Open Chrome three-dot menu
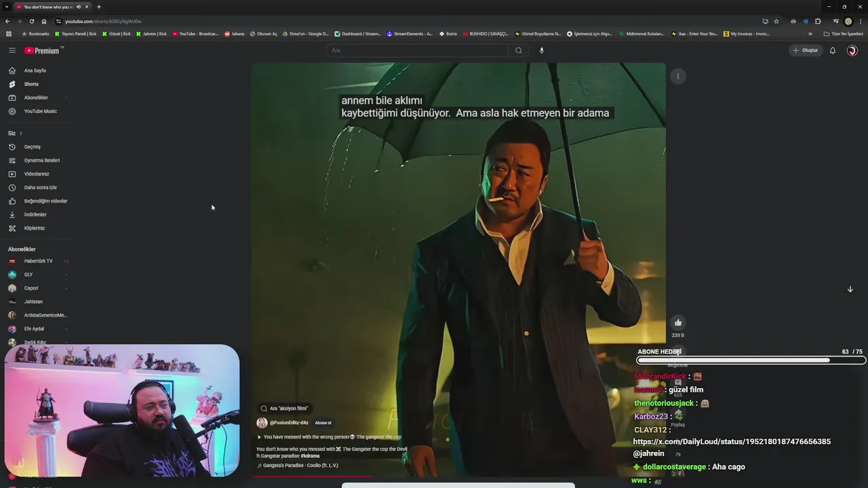 point(860,21)
